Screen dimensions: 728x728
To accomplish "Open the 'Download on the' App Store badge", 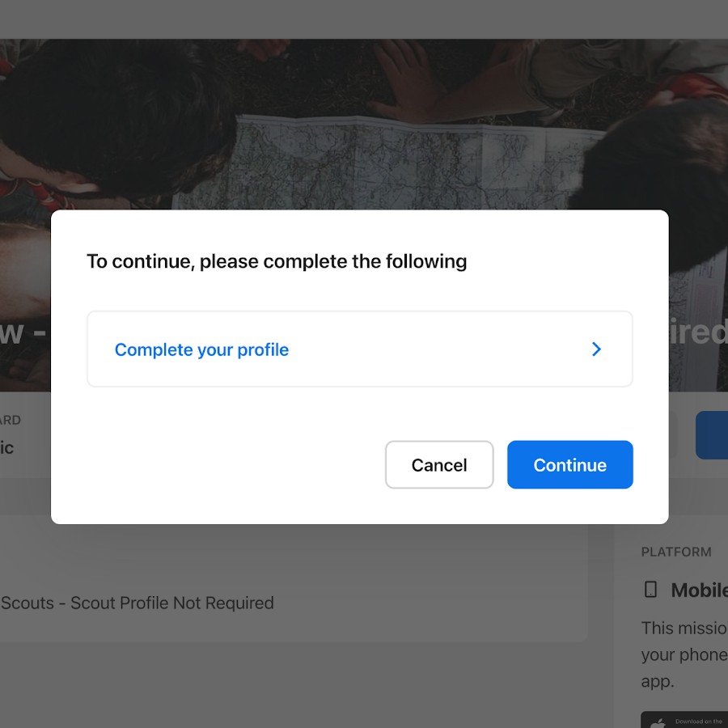I will pyautogui.click(x=684, y=720).
